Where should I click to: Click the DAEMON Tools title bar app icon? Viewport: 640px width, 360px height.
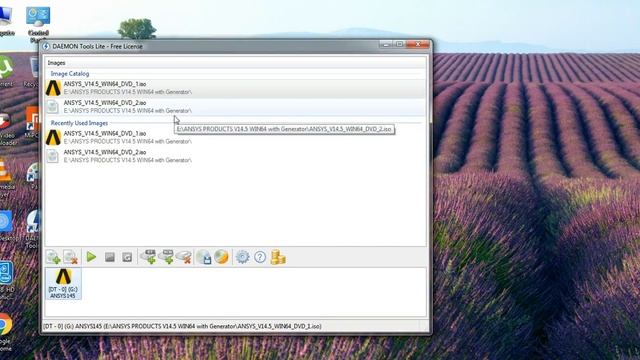click(x=46, y=46)
